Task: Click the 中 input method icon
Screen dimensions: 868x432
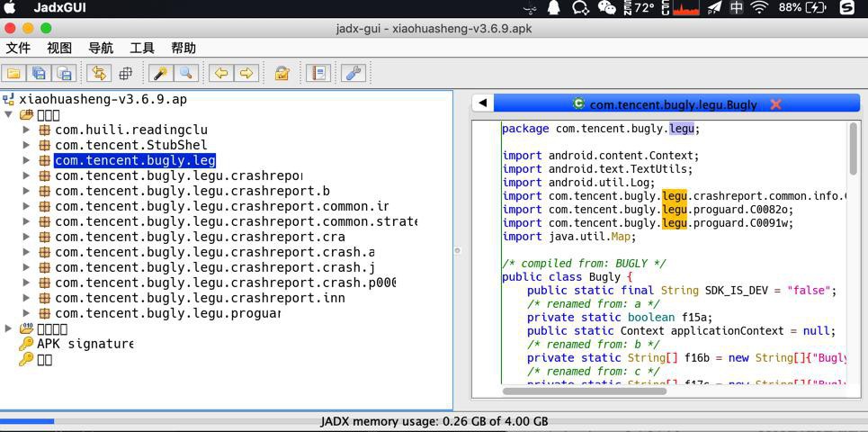Action: 737,8
